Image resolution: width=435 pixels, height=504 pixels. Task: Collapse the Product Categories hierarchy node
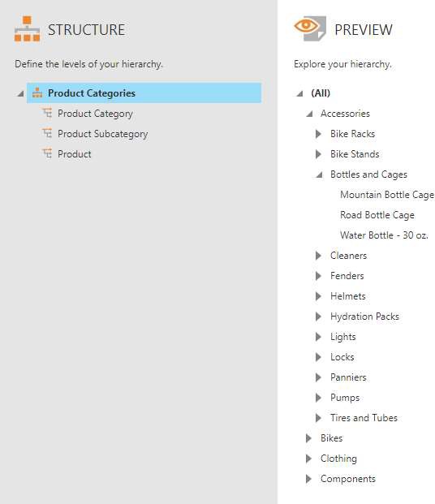pos(20,93)
